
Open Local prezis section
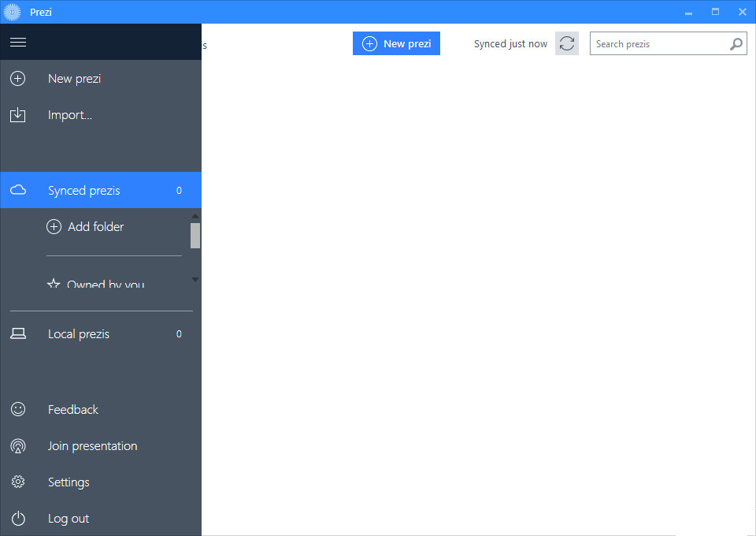(101, 334)
